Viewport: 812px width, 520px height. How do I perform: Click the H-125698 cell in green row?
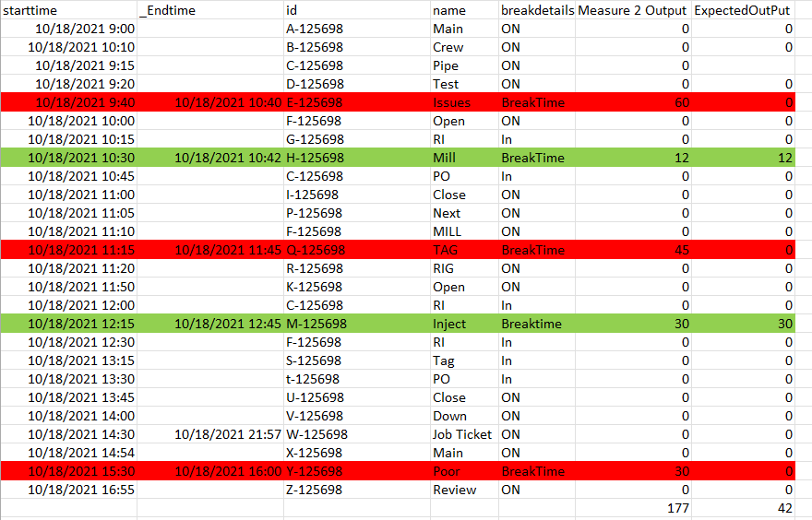point(357,158)
